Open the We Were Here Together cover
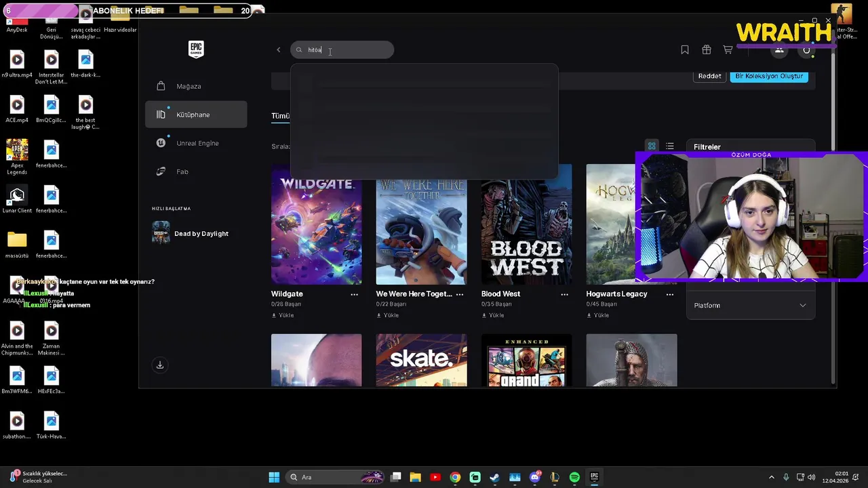Image resolution: width=868 pixels, height=488 pixels. [422, 224]
